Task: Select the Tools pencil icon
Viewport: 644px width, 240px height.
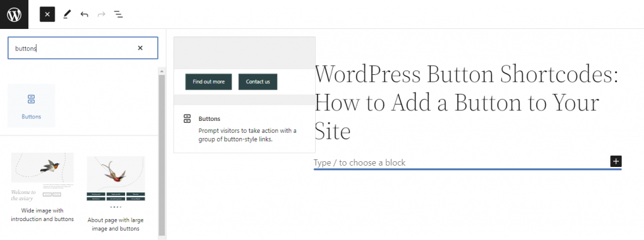Action: click(x=67, y=14)
